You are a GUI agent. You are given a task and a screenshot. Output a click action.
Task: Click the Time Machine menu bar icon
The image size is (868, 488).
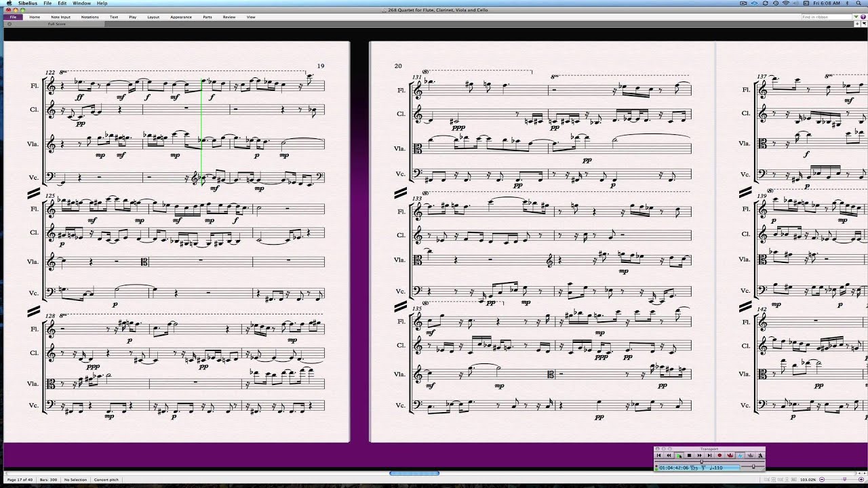pyautogui.click(x=776, y=3)
